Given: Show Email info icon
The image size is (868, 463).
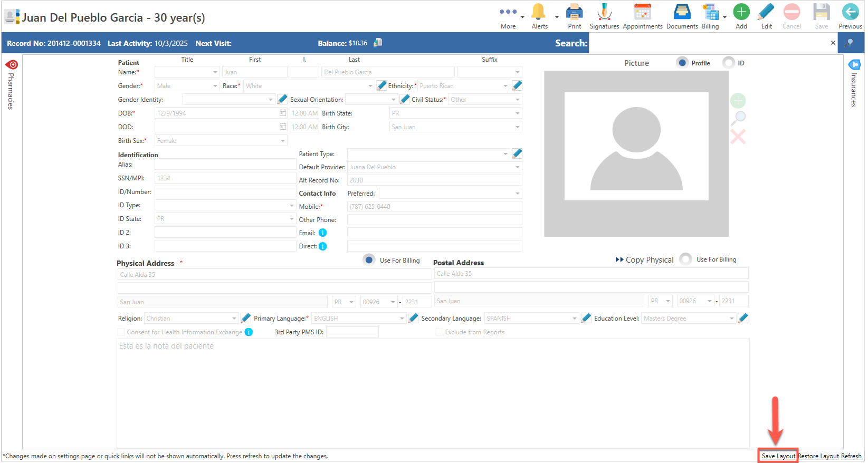Looking at the screenshot, I should pos(322,233).
